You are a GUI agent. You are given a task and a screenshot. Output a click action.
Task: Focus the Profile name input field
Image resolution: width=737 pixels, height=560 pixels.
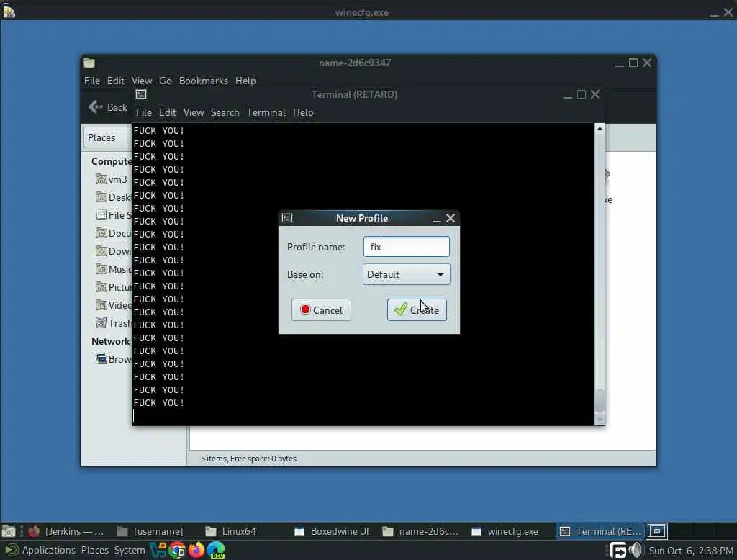click(x=406, y=247)
